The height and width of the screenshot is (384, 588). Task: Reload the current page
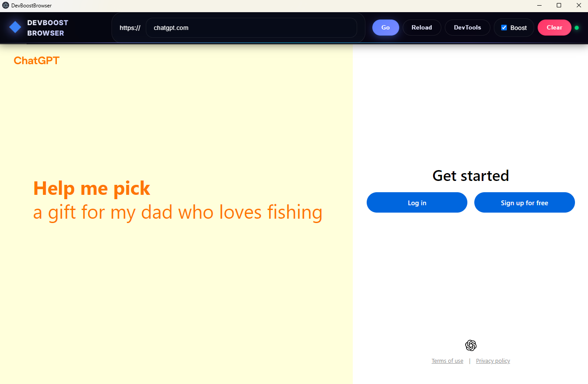coord(422,27)
